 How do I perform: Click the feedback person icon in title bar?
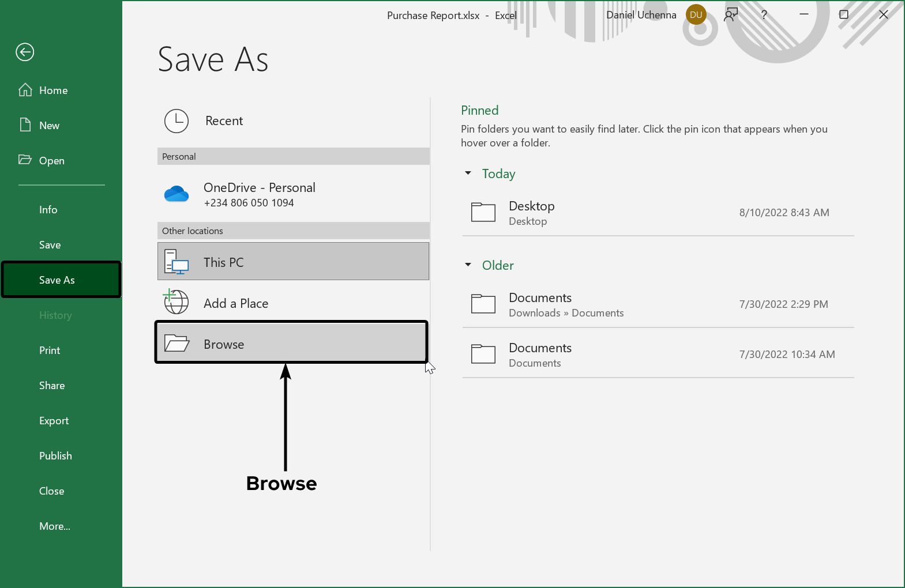(731, 15)
